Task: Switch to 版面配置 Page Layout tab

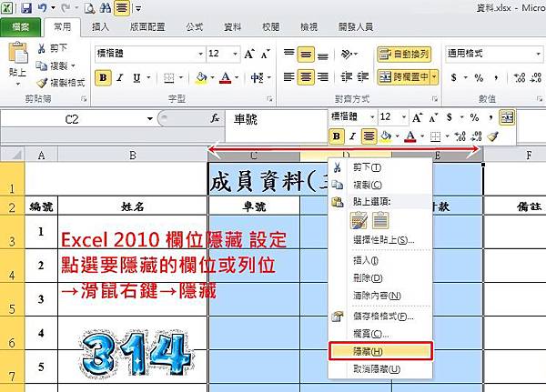Action: point(147,26)
